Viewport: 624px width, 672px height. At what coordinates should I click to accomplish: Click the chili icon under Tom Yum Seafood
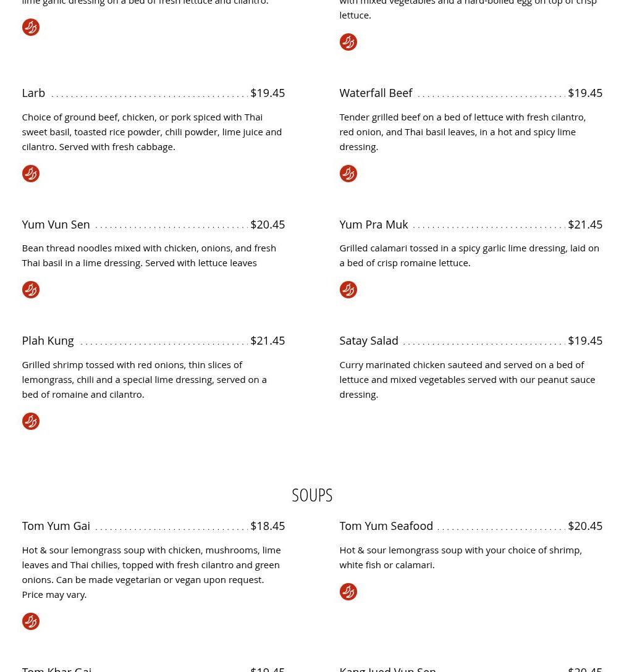tap(348, 592)
